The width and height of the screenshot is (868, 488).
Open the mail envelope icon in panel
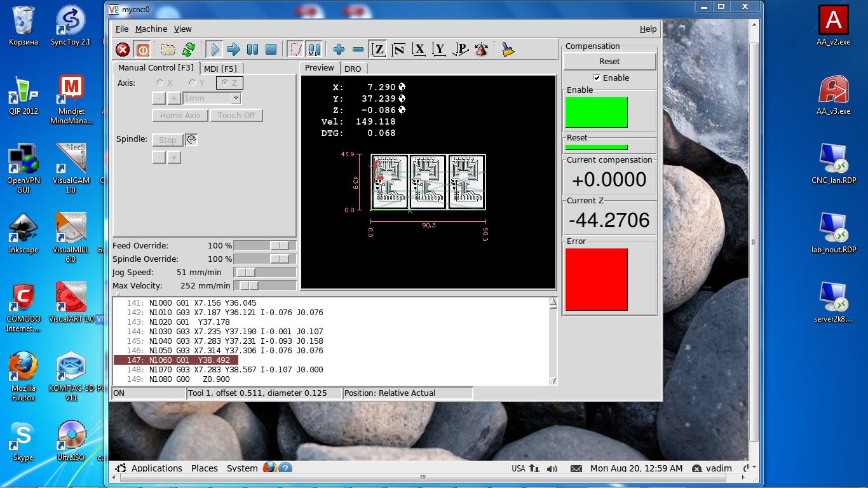[576, 469]
